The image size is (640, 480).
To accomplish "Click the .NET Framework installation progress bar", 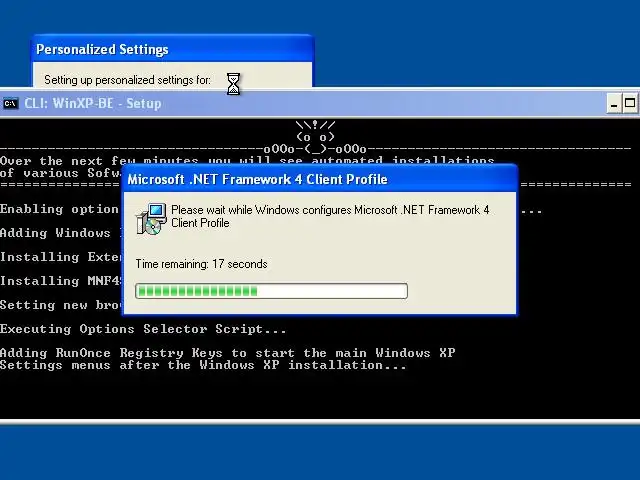I will 271,291.
